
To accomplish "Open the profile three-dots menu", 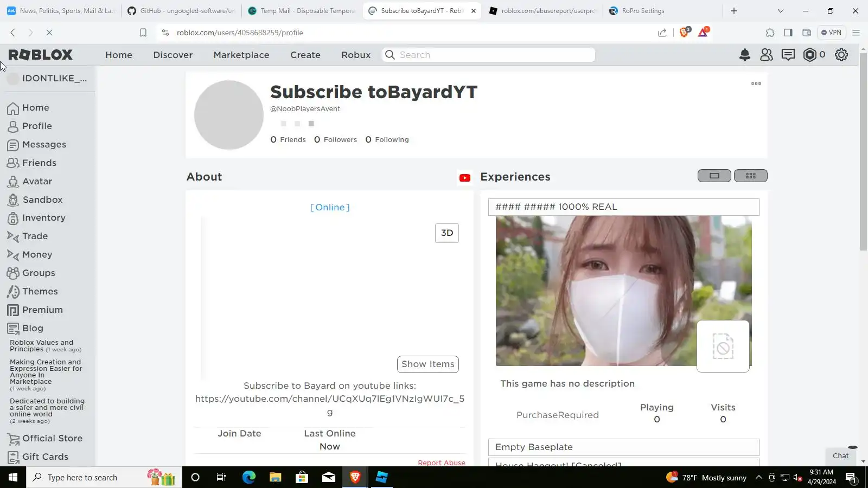I will (756, 84).
